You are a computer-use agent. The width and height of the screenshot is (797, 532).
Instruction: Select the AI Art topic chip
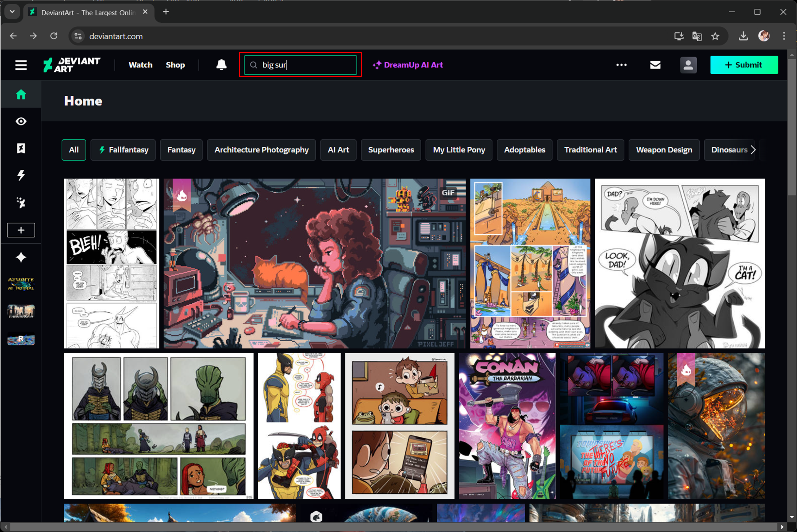338,150
